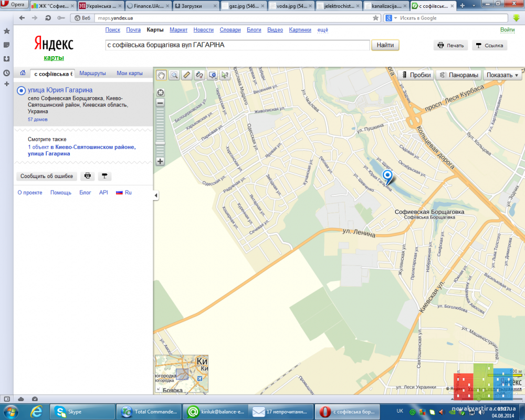This screenshot has height=420, width=525.
Task: Click the browser Back arrow
Action: [x=22, y=18]
